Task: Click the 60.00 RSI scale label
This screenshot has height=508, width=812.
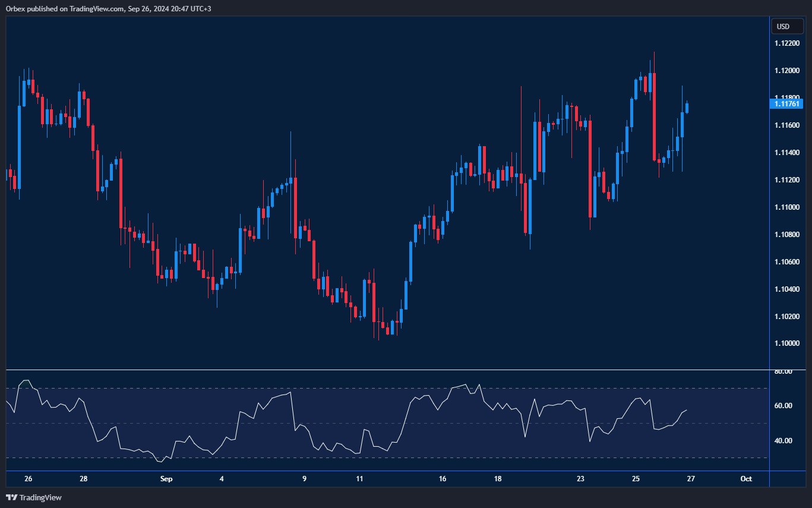Action: point(783,406)
